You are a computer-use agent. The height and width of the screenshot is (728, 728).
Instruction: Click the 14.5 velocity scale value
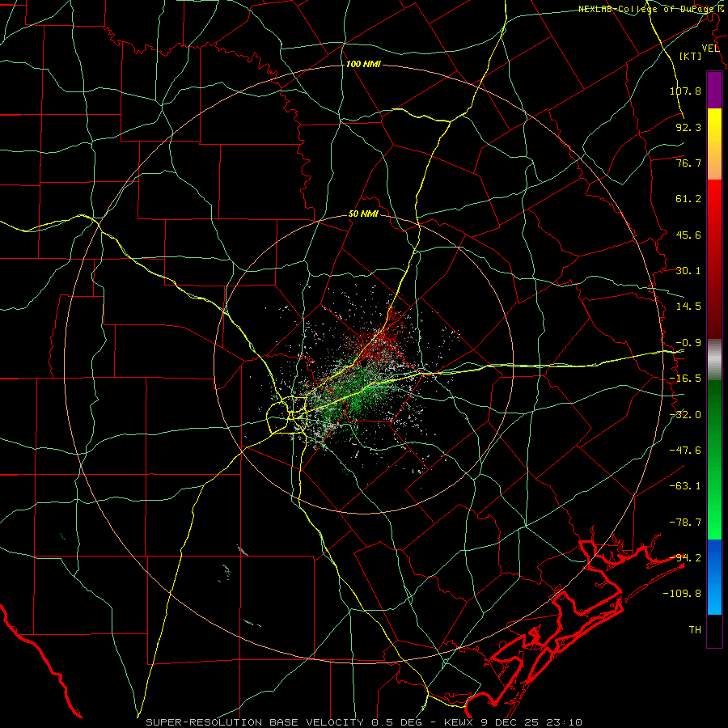point(688,307)
